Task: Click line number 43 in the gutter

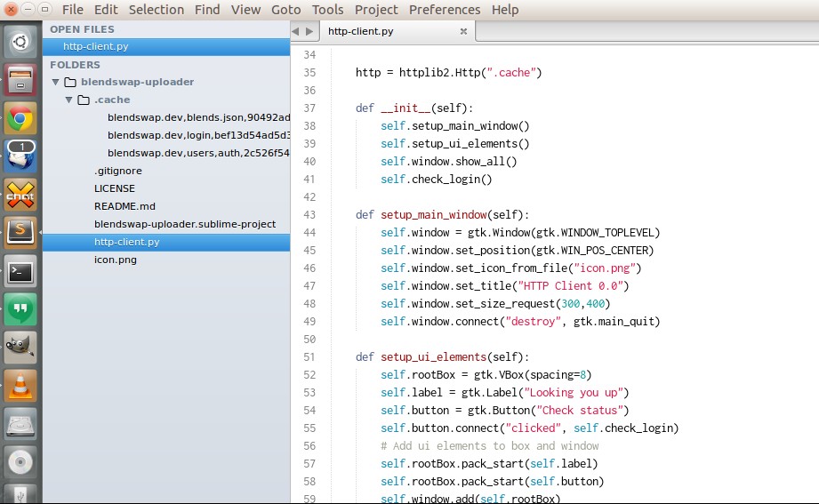Action: [x=309, y=215]
